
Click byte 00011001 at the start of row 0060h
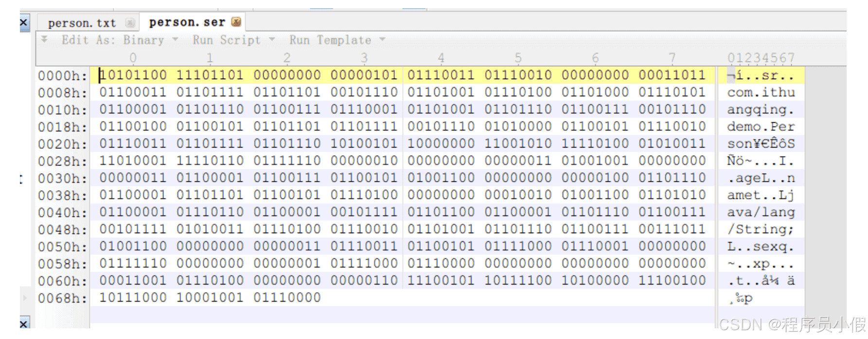point(133,280)
